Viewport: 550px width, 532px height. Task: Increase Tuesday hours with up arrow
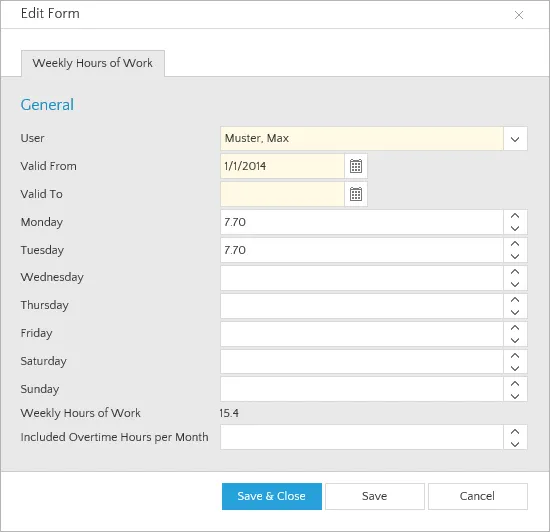(x=515, y=244)
